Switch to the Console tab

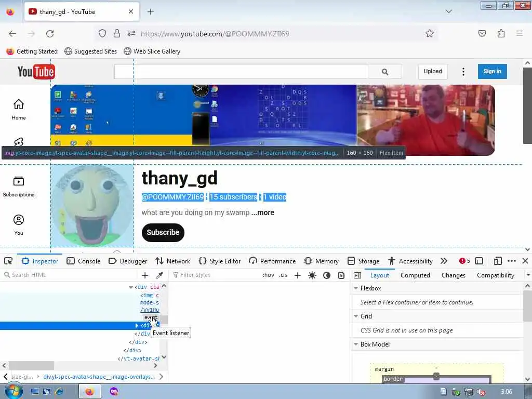[x=84, y=261]
